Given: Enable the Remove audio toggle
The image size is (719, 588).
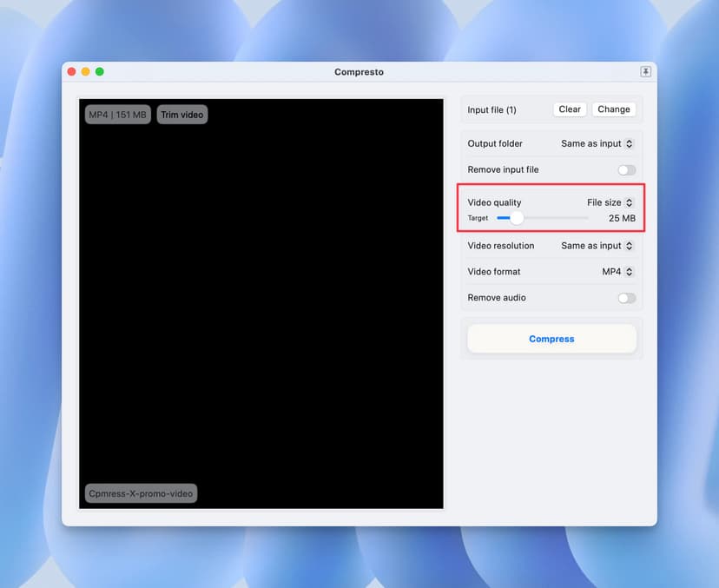Looking at the screenshot, I should point(627,298).
